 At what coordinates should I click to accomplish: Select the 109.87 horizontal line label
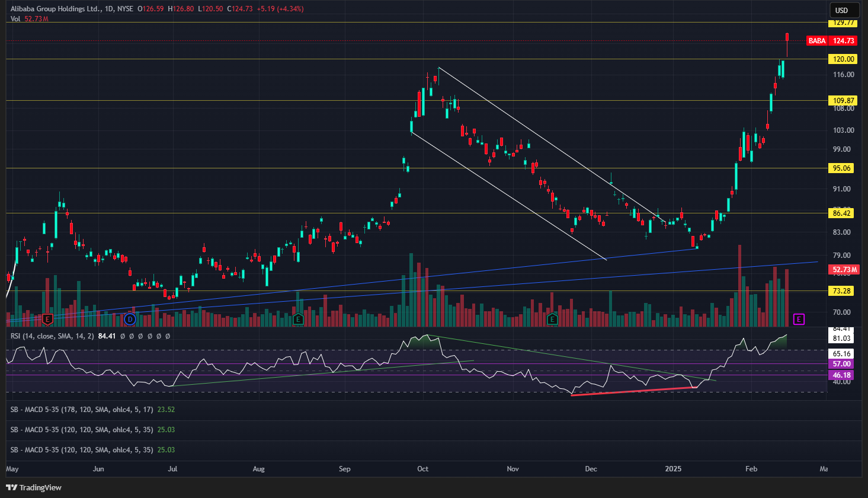pyautogui.click(x=843, y=101)
